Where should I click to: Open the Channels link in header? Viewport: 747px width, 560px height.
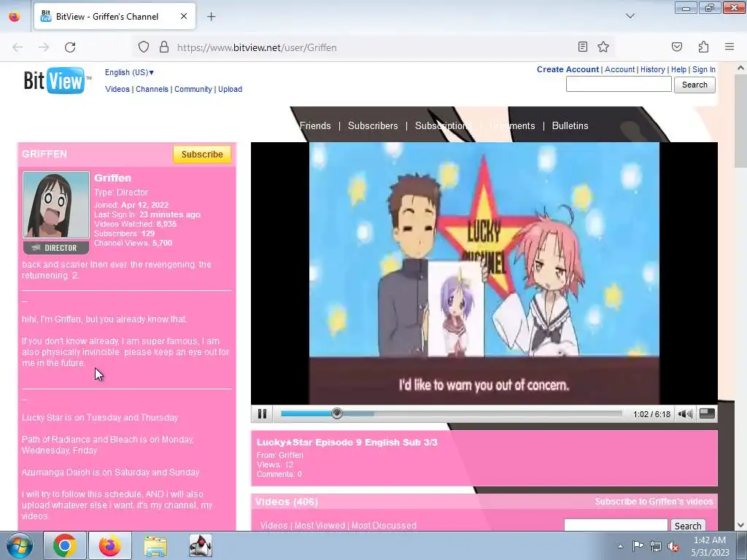pos(152,89)
